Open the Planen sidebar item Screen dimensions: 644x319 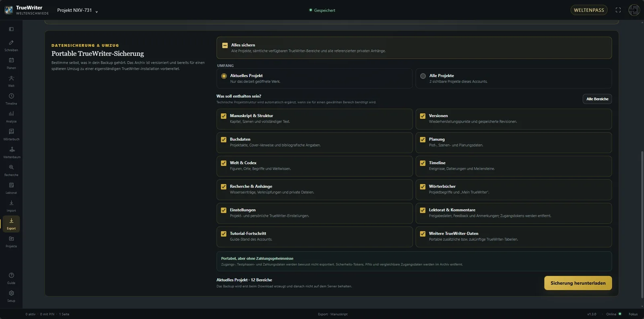pyautogui.click(x=11, y=63)
